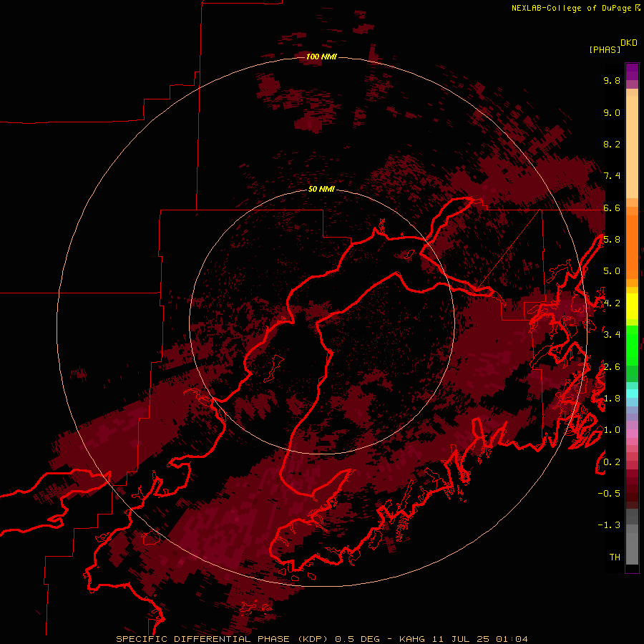644x644 pixels.
Task: Click the [PHAS] label above the legend
Action: tap(605, 50)
